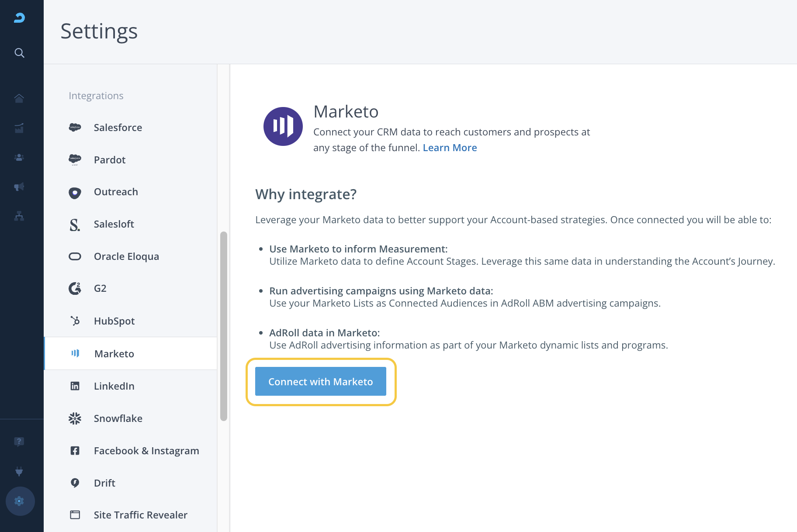The height and width of the screenshot is (532, 797).
Task: Click the Drift logo icon
Action: pyautogui.click(x=75, y=483)
